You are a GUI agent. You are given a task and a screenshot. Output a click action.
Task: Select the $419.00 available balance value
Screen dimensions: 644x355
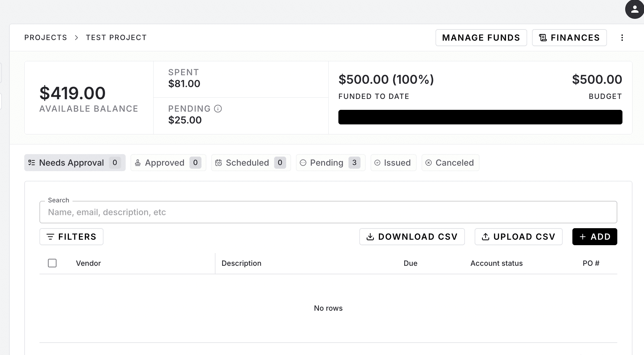(x=73, y=93)
